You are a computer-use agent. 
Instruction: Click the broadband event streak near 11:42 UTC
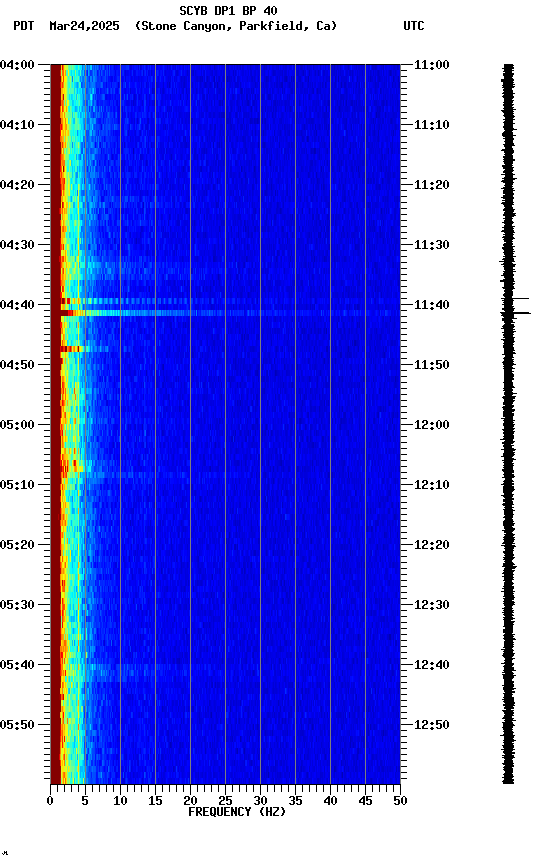pos(230,313)
